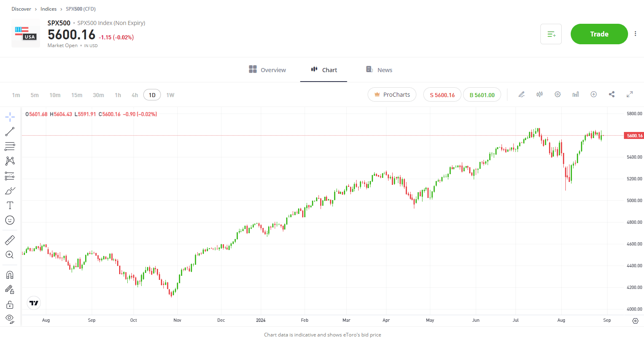Click the 4000.00 price axis label
Image resolution: width=644 pixels, height=341 pixels.
tap(634, 309)
